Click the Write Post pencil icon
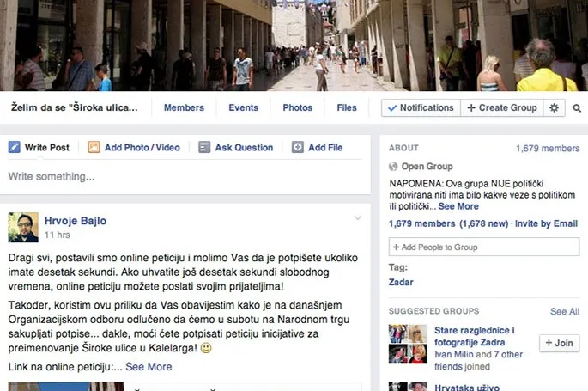Image resolution: width=588 pixels, height=391 pixels. coord(14,148)
